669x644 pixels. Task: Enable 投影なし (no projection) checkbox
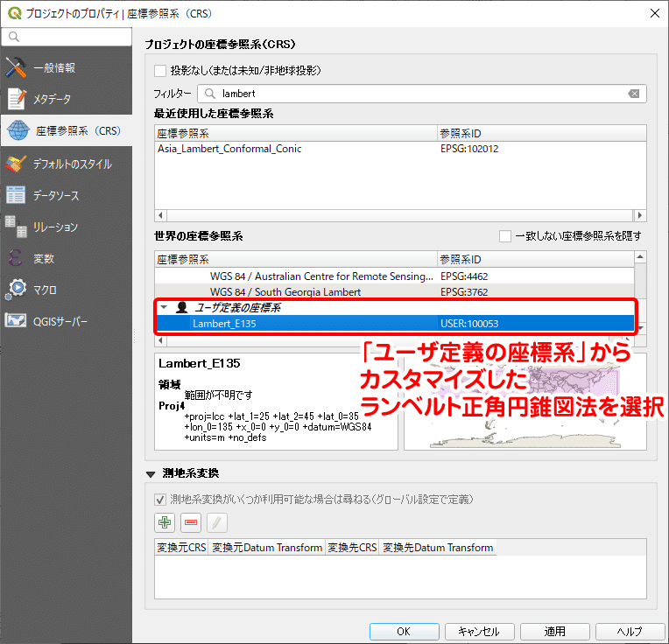click(160, 71)
